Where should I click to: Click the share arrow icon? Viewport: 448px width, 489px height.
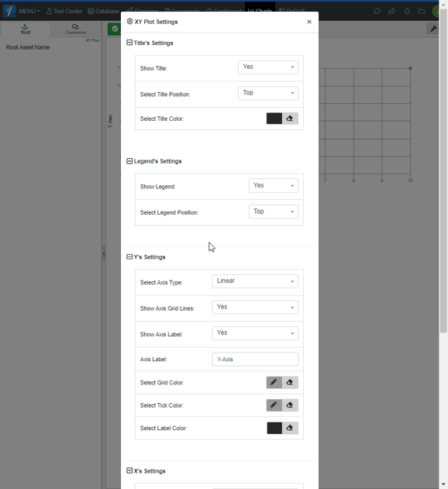pos(392,12)
